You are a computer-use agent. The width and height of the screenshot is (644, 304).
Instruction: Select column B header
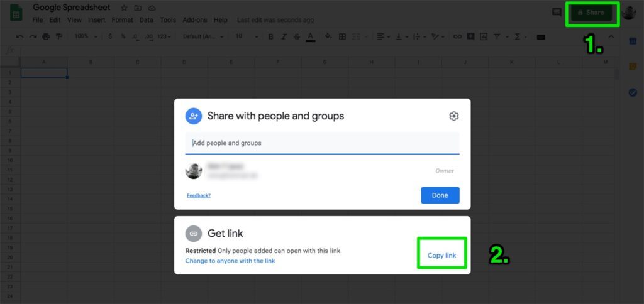click(91, 62)
